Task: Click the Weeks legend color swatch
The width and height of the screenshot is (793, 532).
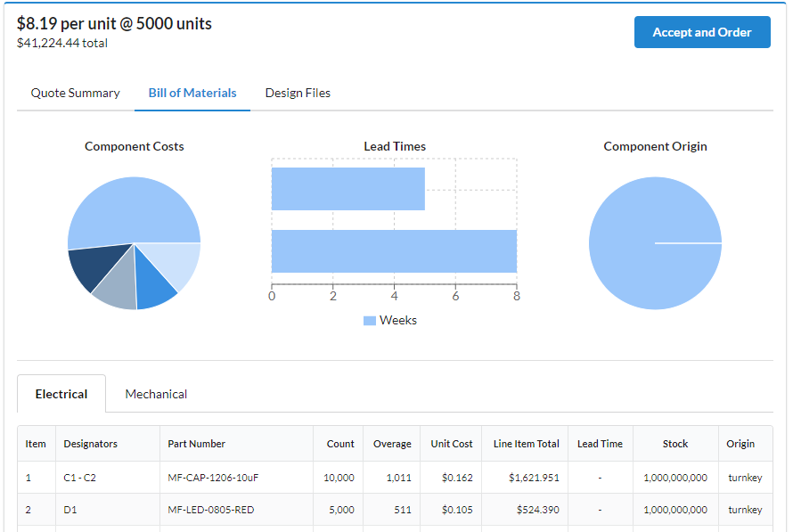Action: tap(369, 321)
